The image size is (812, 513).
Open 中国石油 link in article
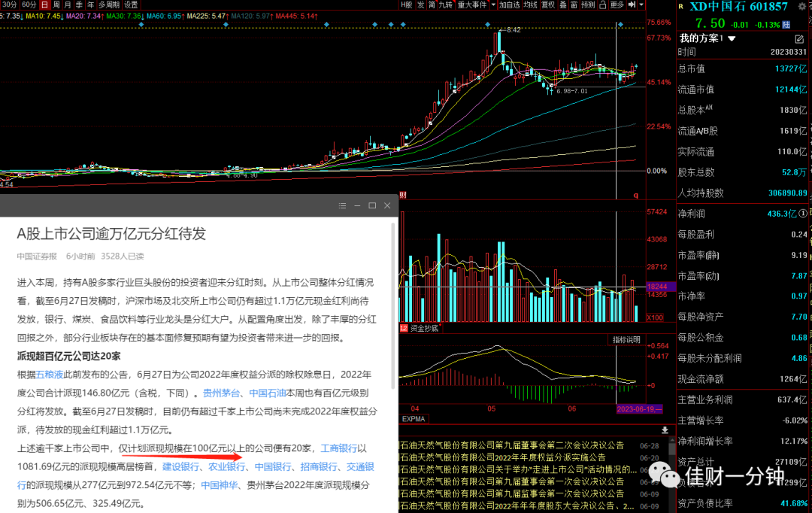[x=267, y=393]
